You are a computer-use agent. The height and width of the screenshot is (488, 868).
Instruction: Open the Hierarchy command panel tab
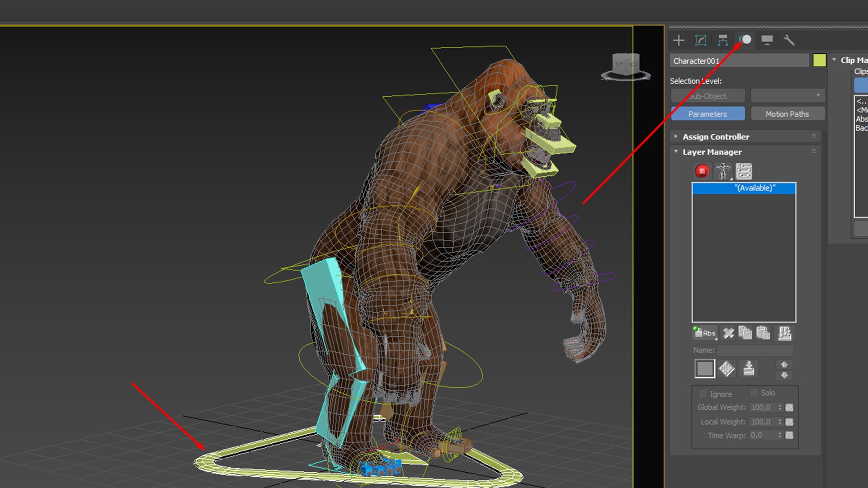[x=723, y=40]
